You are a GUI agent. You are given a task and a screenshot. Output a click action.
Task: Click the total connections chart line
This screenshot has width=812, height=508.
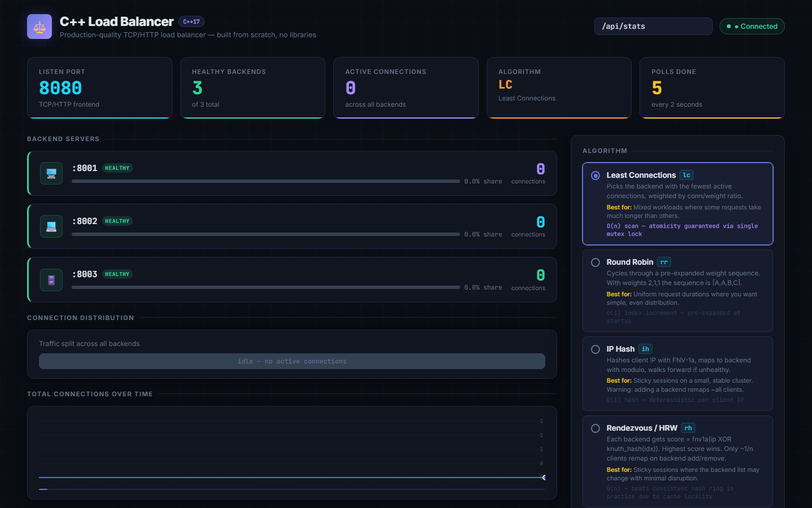pyautogui.click(x=291, y=478)
